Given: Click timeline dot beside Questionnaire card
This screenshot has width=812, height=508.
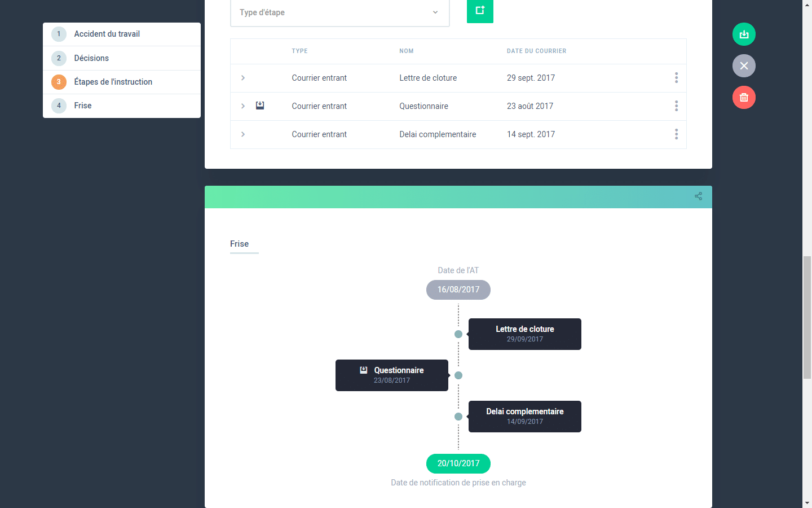Looking at the screenshot, I should (458, 375).
